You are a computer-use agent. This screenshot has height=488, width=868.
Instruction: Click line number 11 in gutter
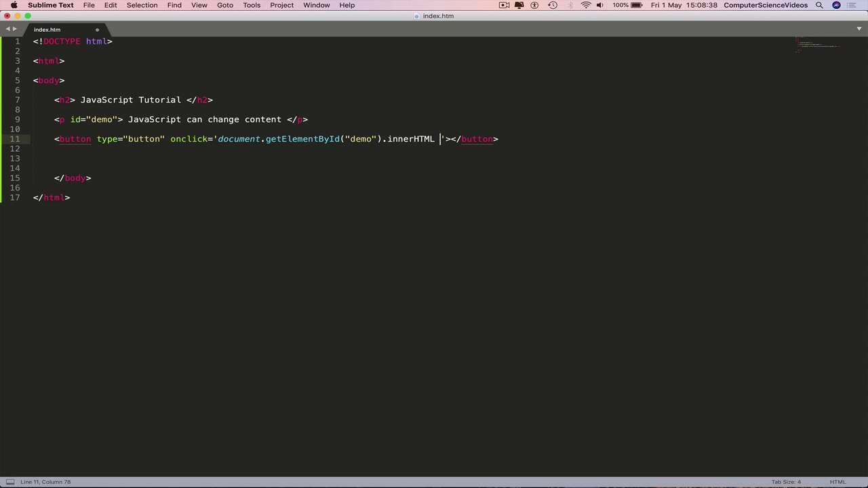(15, 139)
